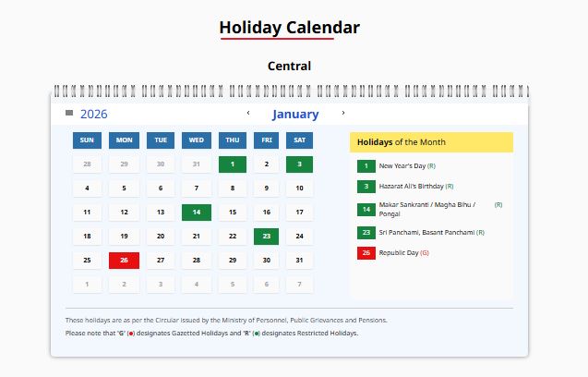588x377 pixels.
Task: Select January 14 holiday date
Action: pyautogui.click(x=197, y=213)
